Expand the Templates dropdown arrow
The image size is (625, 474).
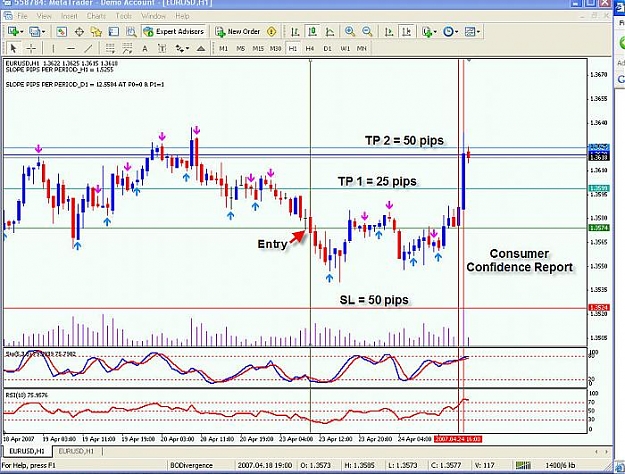tap(478, 32)
